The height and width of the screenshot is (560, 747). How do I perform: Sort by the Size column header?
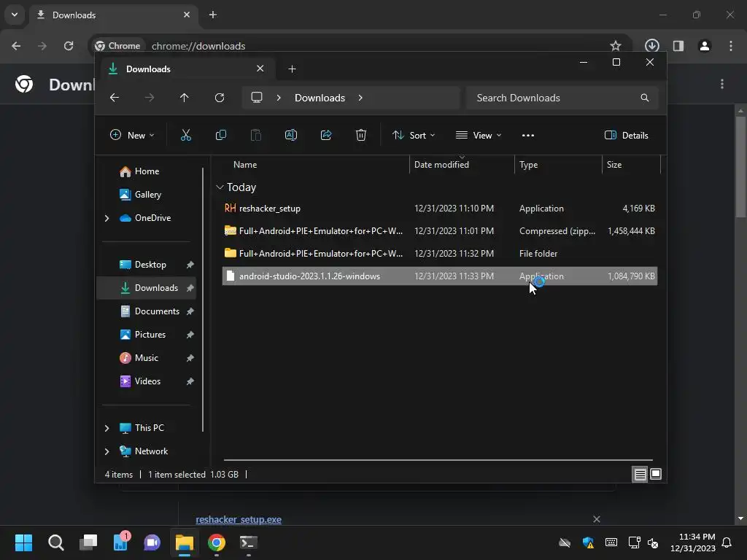pyautogui.click(x=631, y=165)
